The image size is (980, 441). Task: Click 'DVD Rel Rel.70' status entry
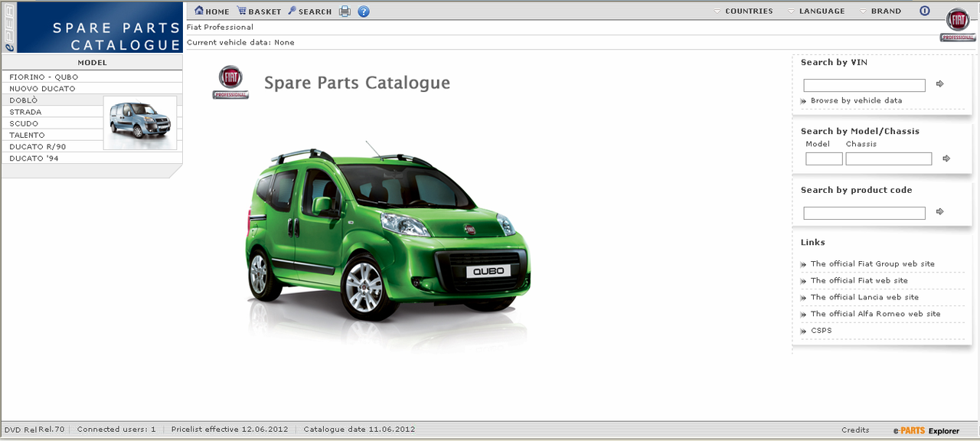(34, 430)
